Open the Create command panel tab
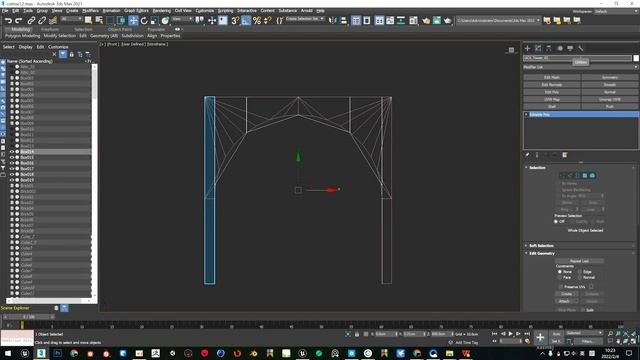Viewport: 640px width, 360px height. point(527,48)
